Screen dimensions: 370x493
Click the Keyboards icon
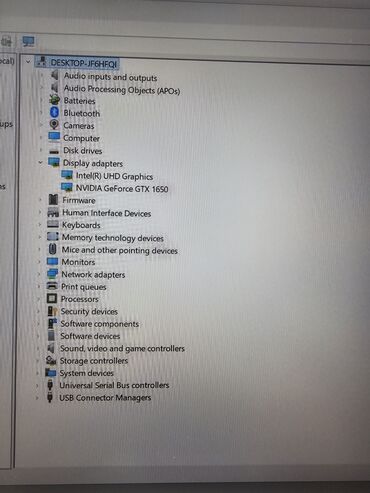coord(53,224)
